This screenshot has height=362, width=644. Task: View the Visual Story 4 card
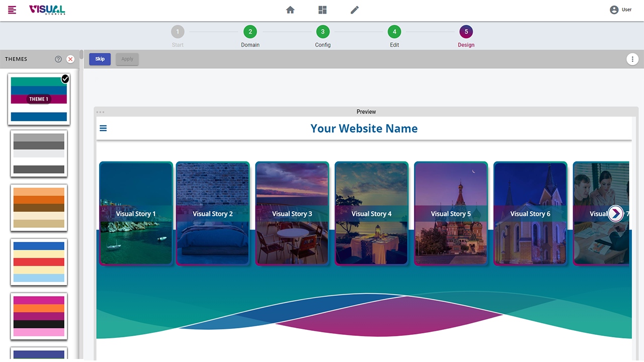(371, 213)
